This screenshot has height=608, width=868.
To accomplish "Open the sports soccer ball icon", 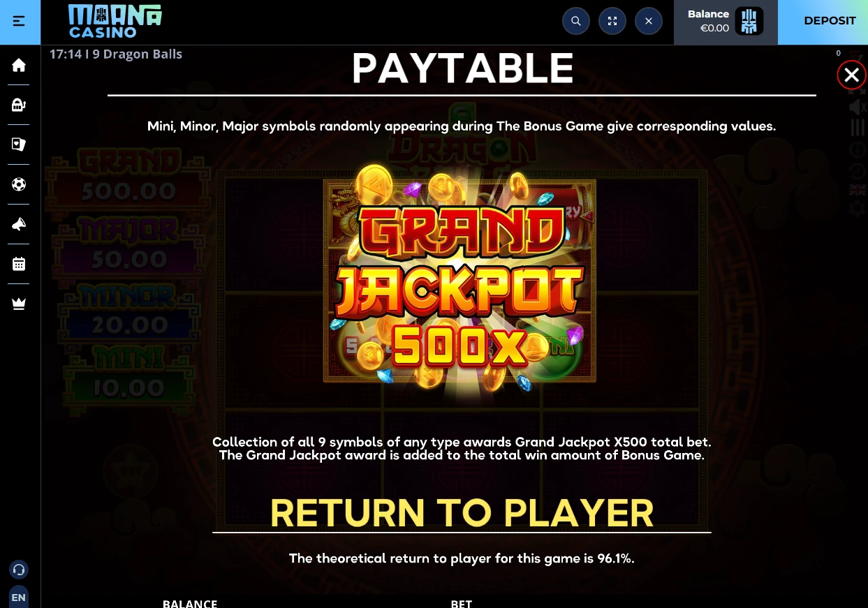I will (x=19, y=184).
